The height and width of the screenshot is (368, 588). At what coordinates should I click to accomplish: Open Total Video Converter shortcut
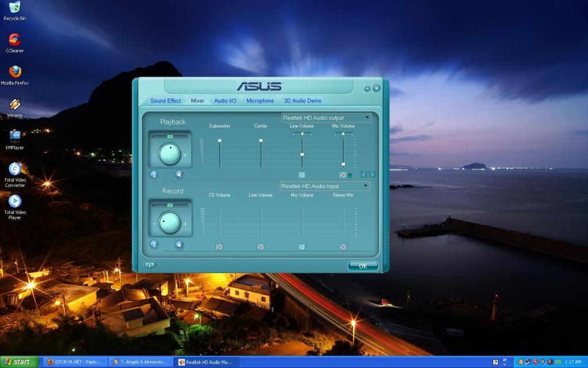[14, 175]
